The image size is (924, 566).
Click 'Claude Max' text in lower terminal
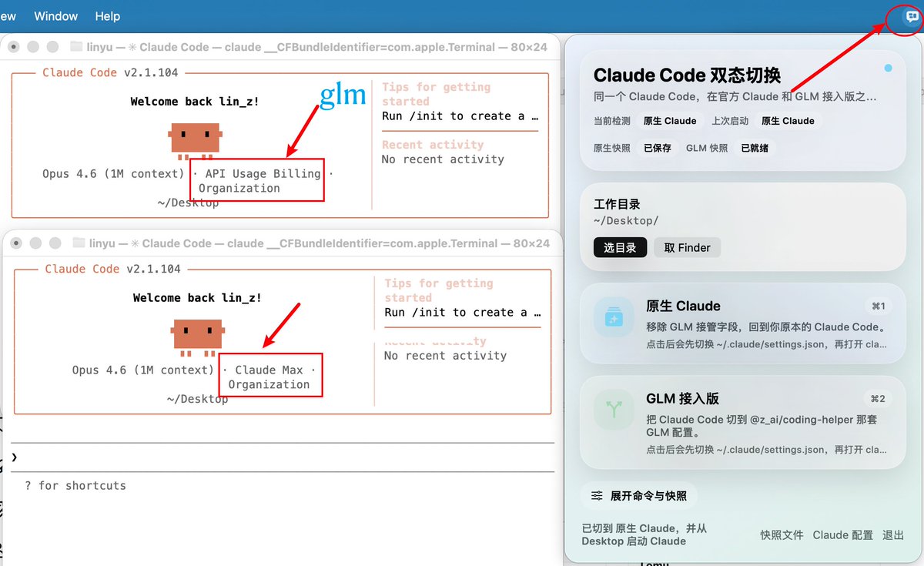(269, 370)
